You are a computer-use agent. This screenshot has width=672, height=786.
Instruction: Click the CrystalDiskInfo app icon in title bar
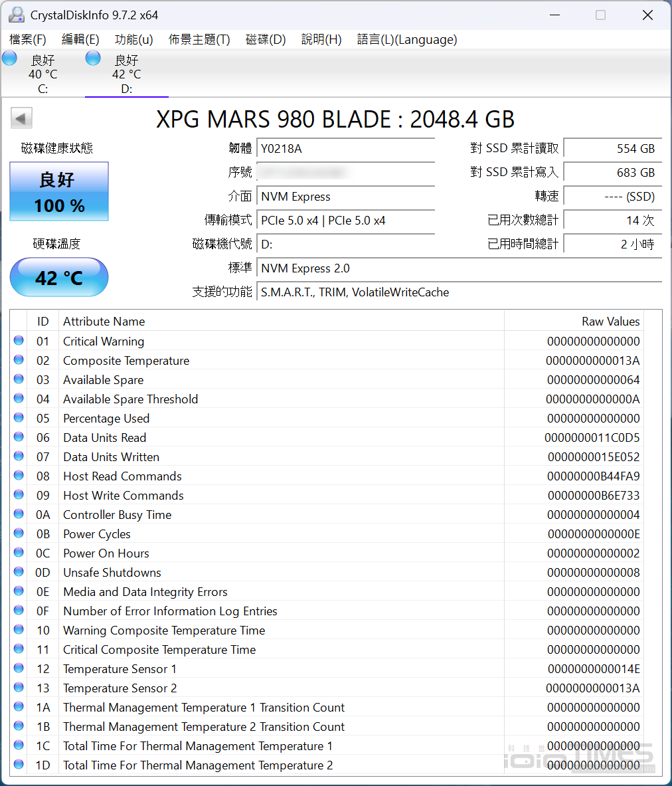coord(17,15)
